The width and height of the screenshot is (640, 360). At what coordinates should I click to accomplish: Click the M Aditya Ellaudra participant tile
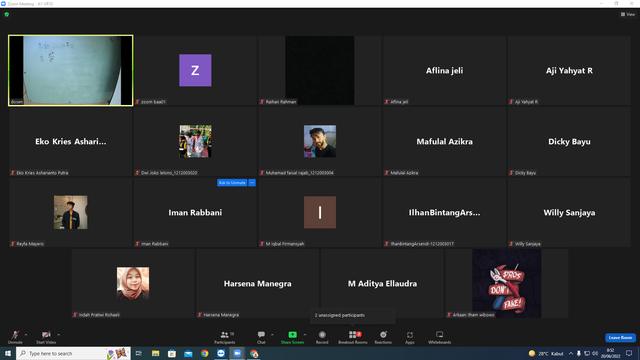coord(382,283)
